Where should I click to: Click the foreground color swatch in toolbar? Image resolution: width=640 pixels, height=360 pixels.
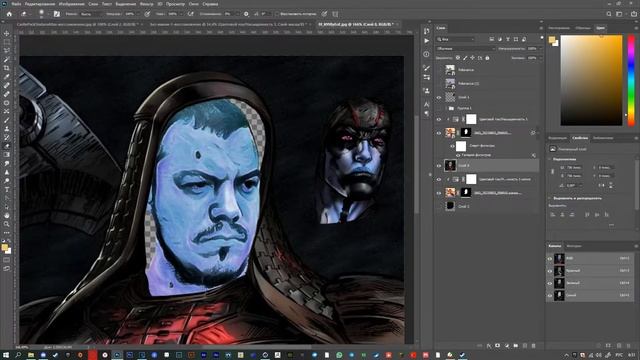pyautogui.click(x=4, y=247)
